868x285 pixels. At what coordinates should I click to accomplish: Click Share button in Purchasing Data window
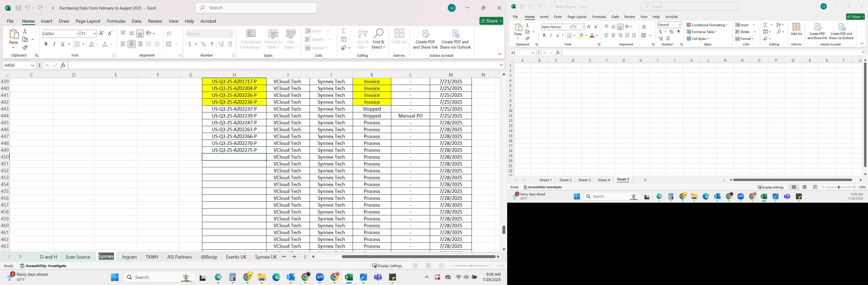click(491, 21)
